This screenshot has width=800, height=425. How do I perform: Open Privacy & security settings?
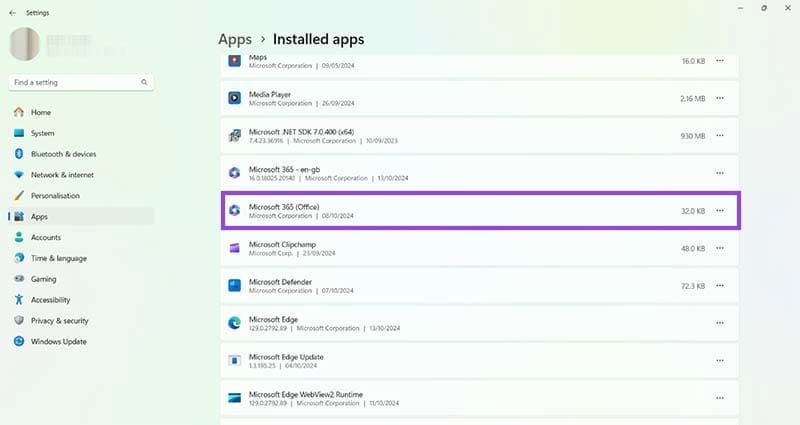coord(81,321)
